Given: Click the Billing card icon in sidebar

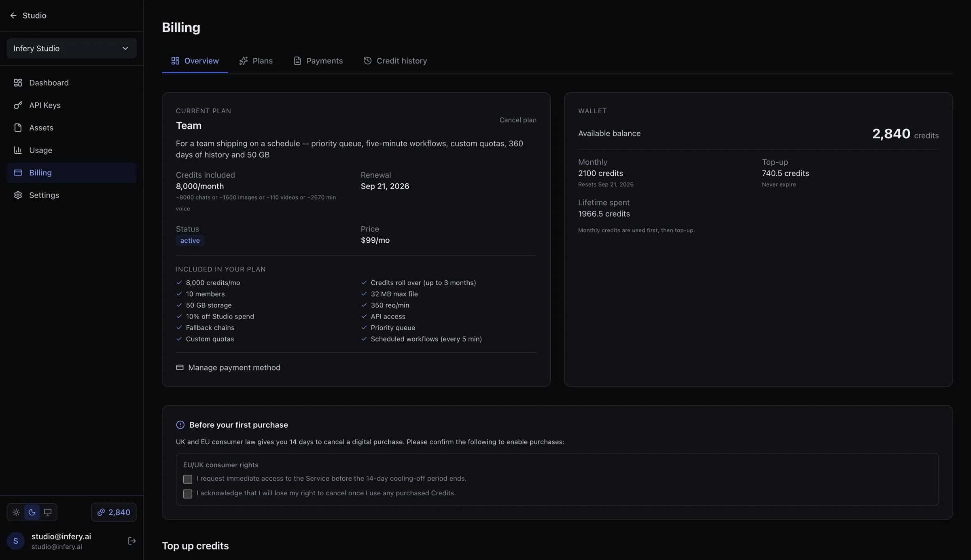Looking at the screenshot, I should [18, 173].
